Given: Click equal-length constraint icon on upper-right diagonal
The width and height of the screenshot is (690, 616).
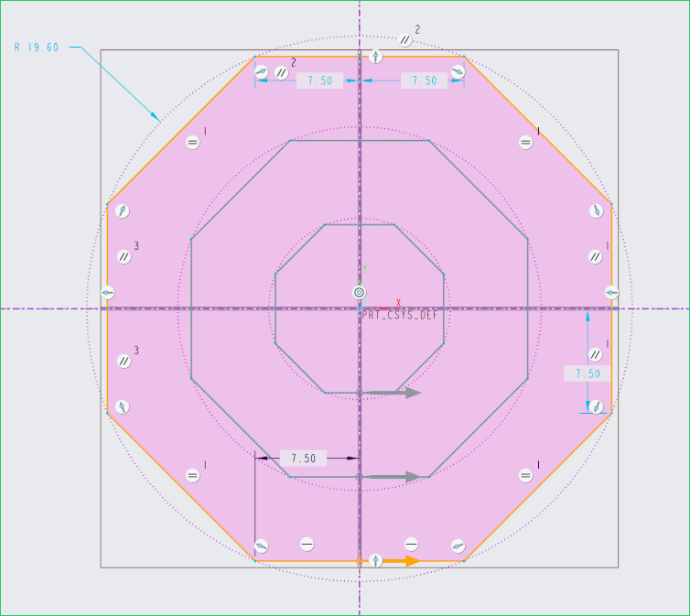Looking at the screenshot, I should pos(525,142).
